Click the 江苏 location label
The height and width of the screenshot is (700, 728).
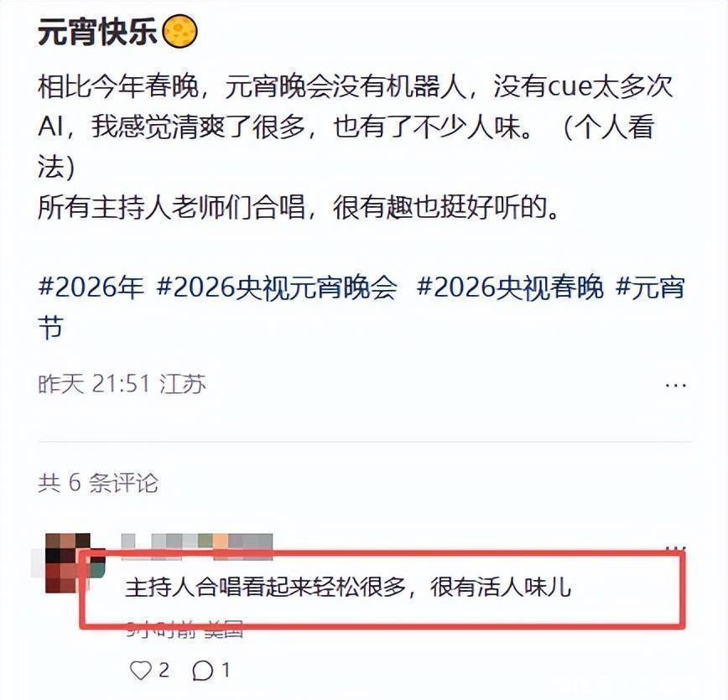183,384
